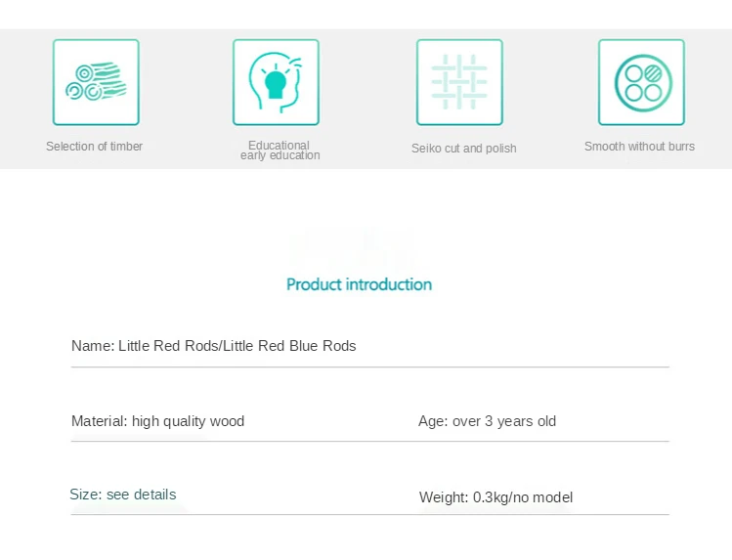Click the 'Age: over 3 years old' text
Screen dimensions: 732x560
(487, 421)
